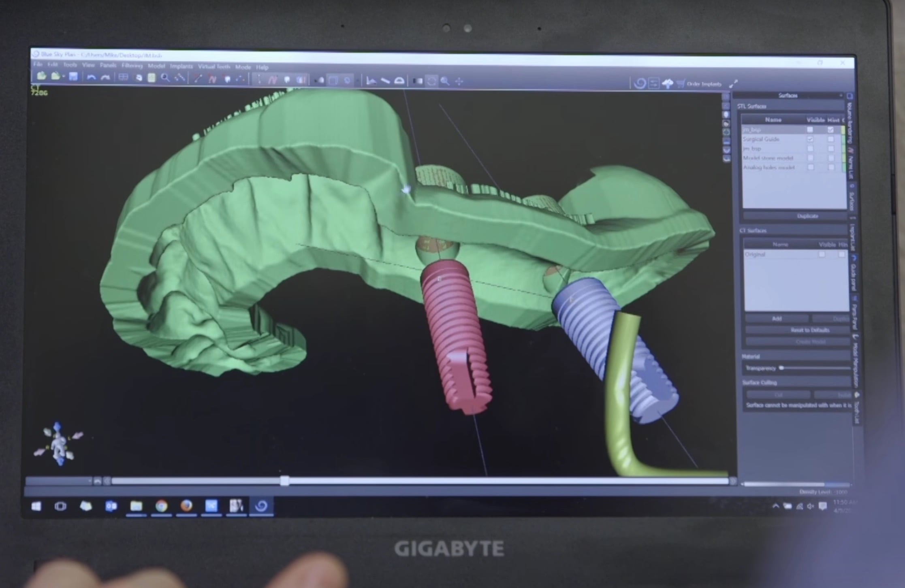
Task: Click the Redo arrow icon
Action: pyautogui.click(x=105, y=77)
